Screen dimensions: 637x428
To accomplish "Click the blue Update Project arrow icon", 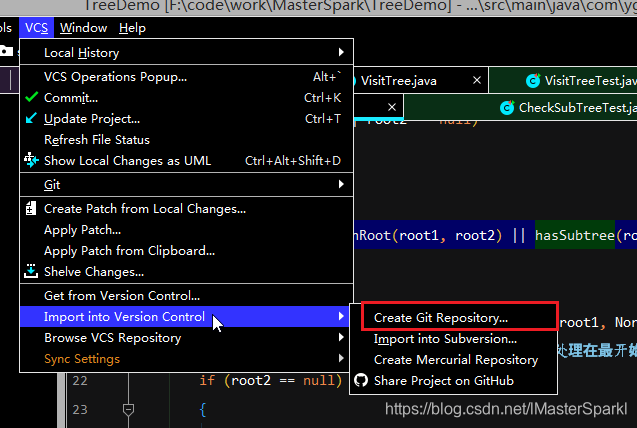I will point(31,118).
